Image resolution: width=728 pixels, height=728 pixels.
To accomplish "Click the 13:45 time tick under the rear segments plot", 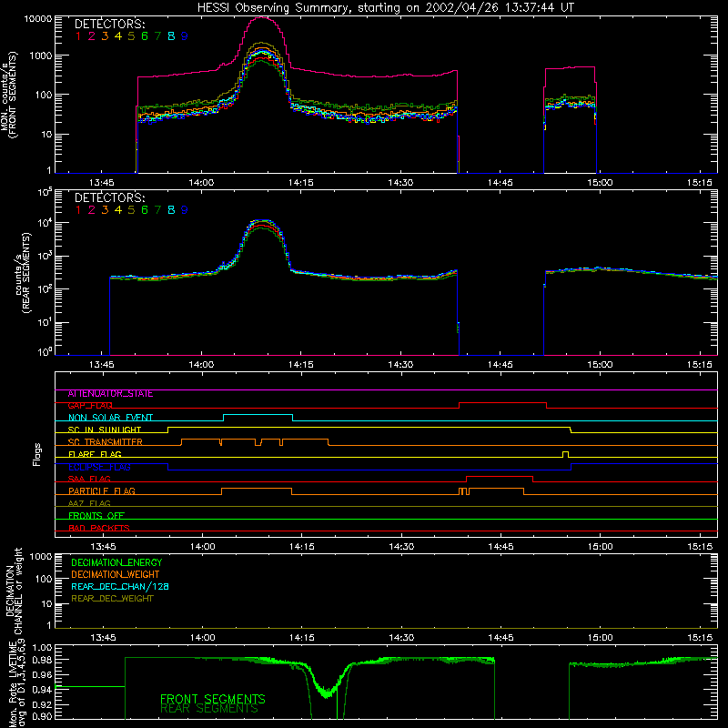I will coord(102,365).
